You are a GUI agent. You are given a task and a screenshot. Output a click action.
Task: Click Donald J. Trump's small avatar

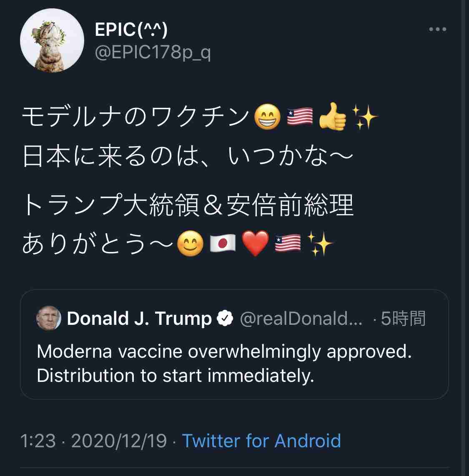point(49,319)
